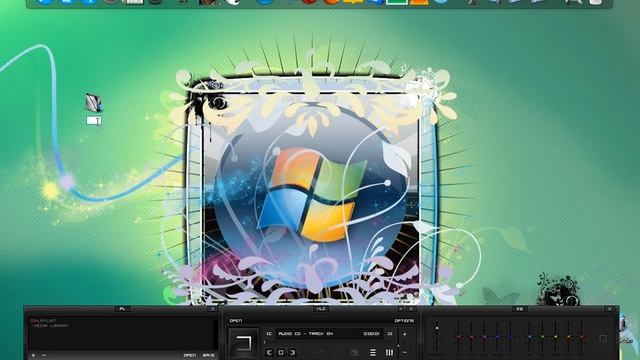Open the OPTIONS menu in VLC player

coord(404,321)
